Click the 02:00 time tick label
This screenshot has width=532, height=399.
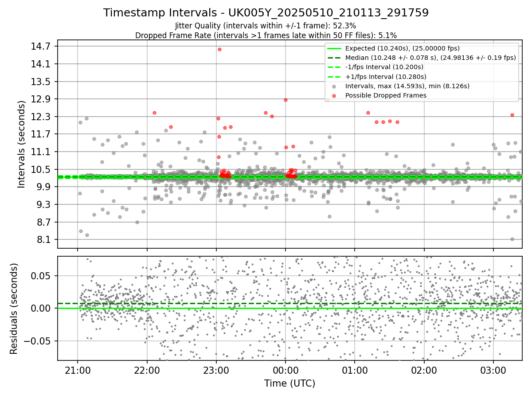pos(424,370)
